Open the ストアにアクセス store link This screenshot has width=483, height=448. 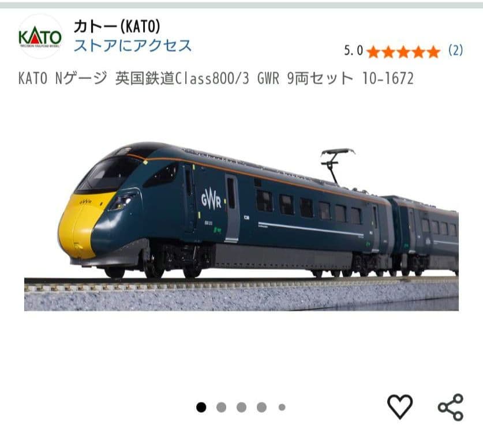click(x=133, y=46)
